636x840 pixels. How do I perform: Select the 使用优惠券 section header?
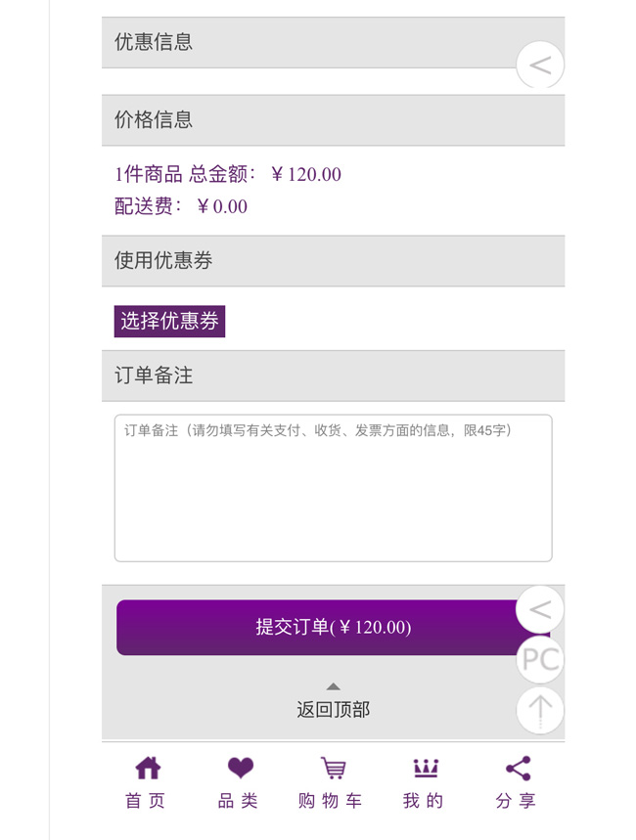click(333, 261)
